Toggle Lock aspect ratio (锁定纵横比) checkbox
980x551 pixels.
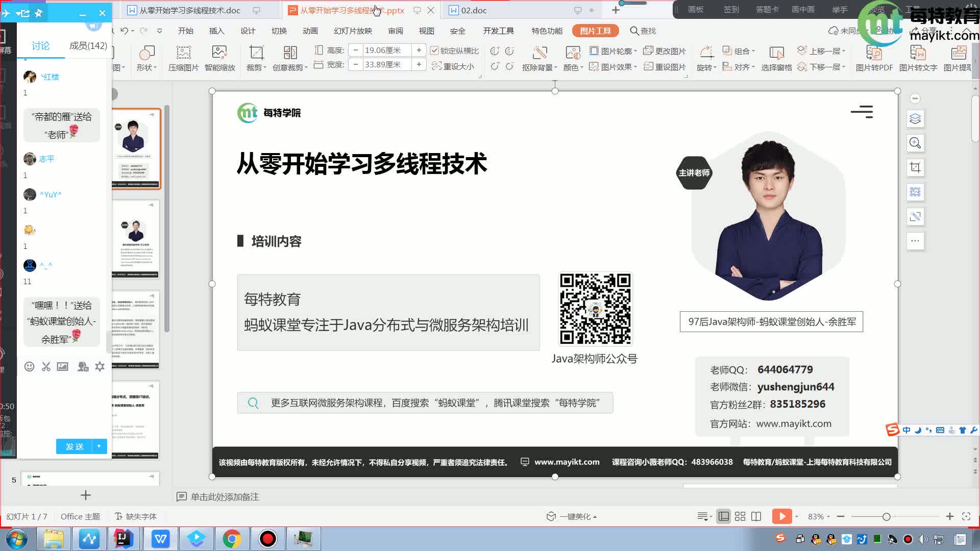tap(434, 51)
